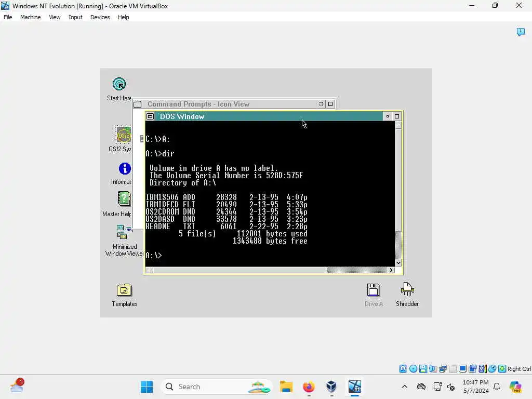Click the DOS Window scroll-down arrow
532x399 pixels.
(398, 263)
